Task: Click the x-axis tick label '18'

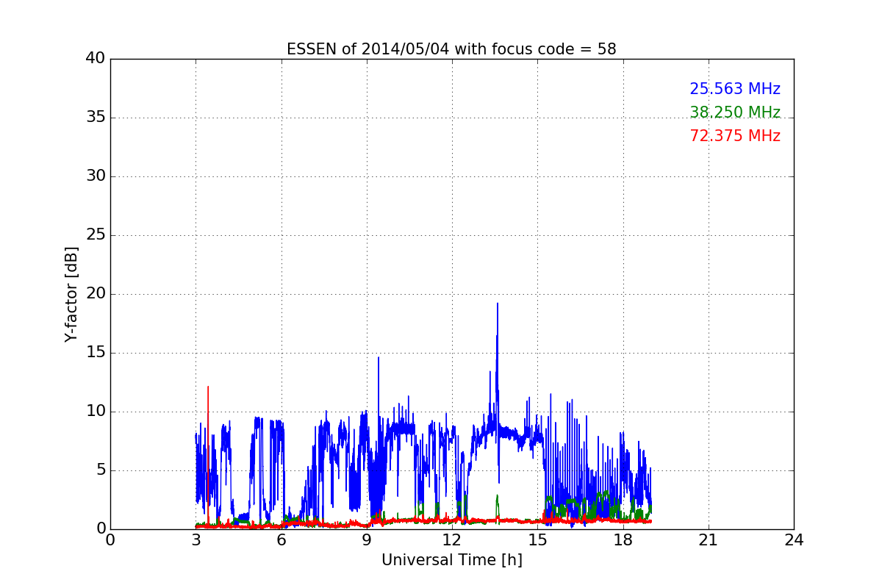Action: click(x=623, y=540)
